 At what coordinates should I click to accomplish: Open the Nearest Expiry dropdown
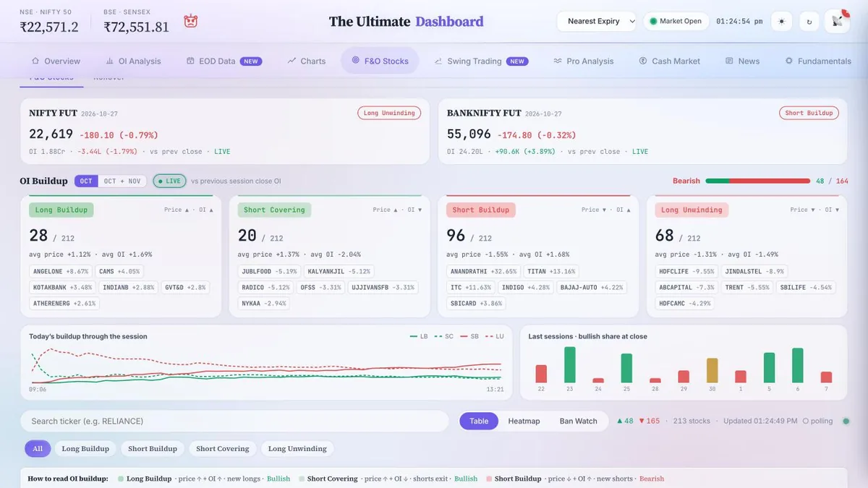click(x=597, y=22)
